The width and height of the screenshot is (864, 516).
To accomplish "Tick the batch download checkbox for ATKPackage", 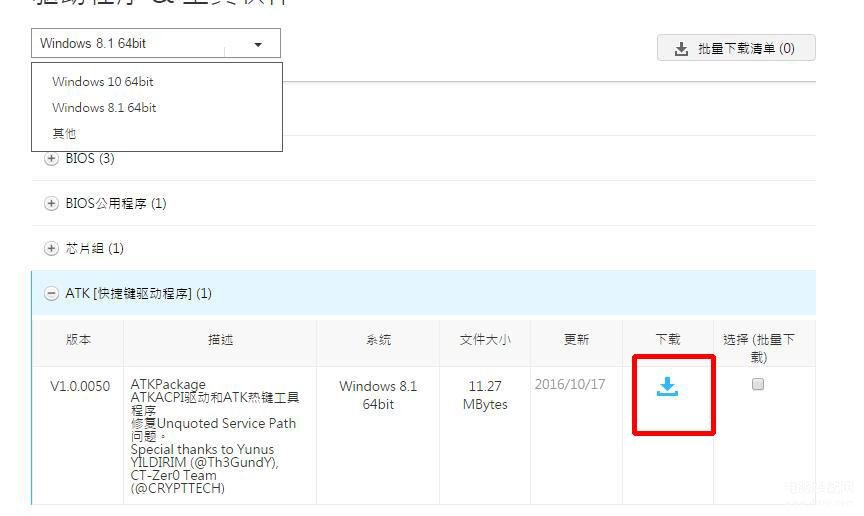I will (x=758, y=384).
